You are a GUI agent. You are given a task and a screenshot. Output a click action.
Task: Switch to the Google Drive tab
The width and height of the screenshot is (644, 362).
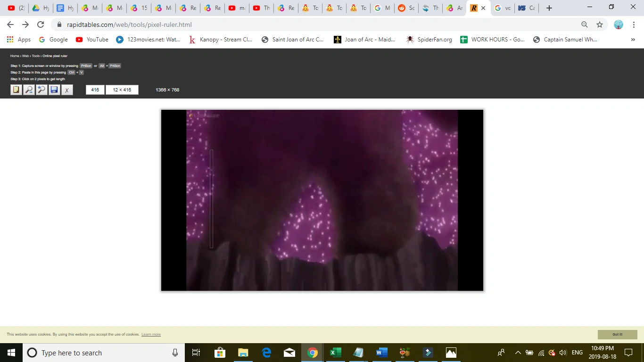point(41,8)
